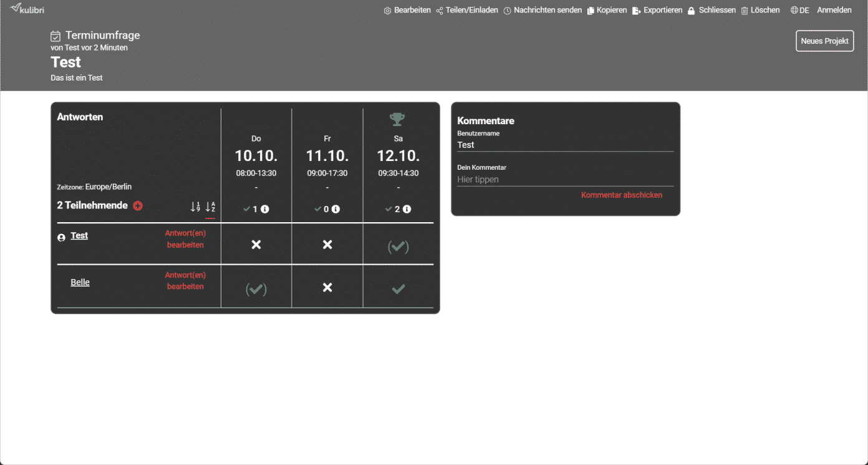
Task: Create a poll with the Neues Projekt button
Action: [x=824, y=41]
